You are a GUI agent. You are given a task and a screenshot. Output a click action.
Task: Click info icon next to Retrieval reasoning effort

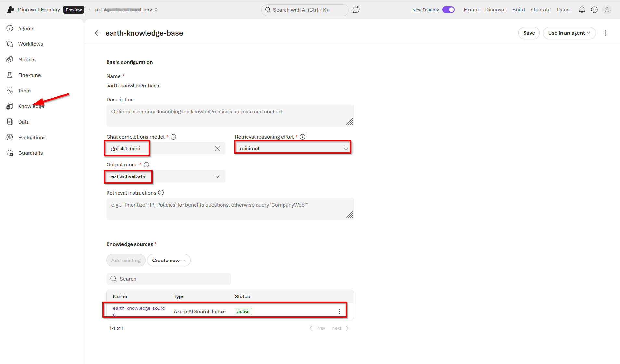click(x=302, y=137)
